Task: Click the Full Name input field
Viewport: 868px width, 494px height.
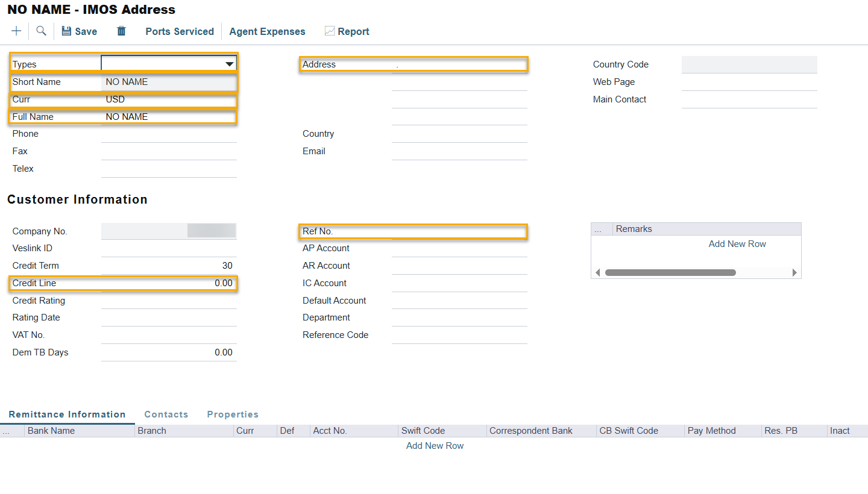Action: (169, 117)
